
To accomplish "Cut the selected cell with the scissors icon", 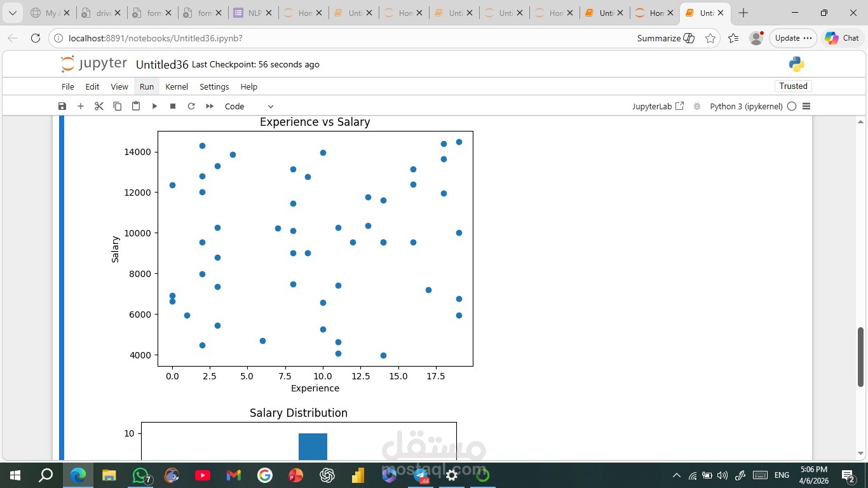I will pos(98,106).
